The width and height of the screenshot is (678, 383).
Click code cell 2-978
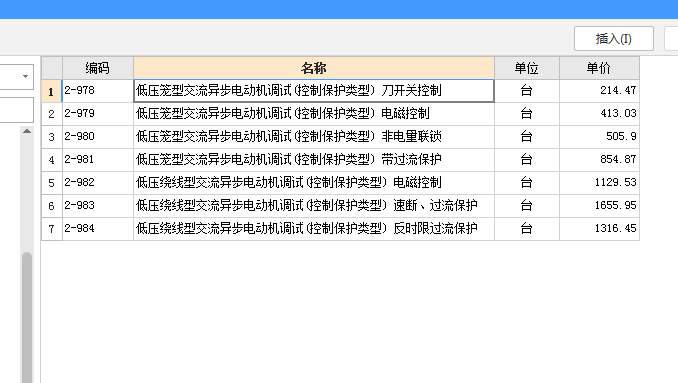98,91
